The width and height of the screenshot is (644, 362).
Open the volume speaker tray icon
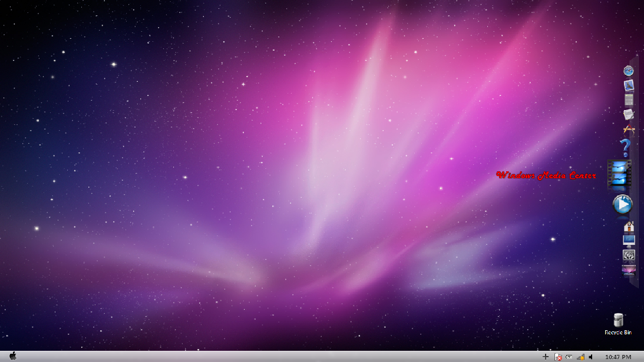pos(591,357)
